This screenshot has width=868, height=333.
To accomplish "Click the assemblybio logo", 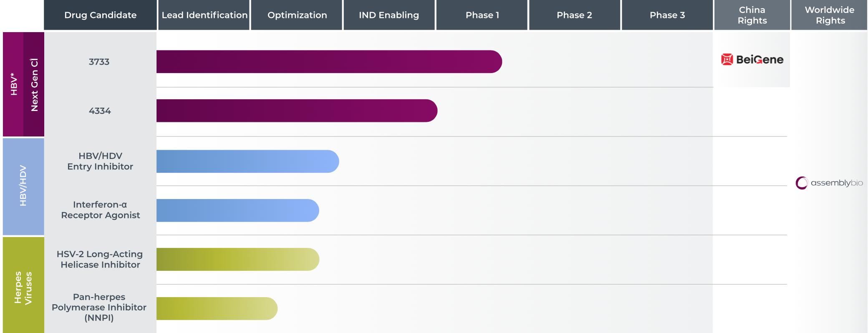I will (829, 183).
